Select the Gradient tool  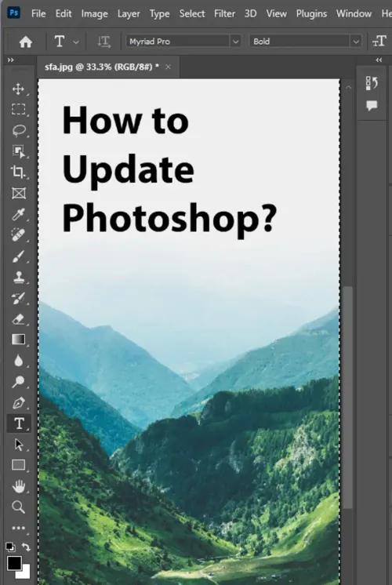[x=18, y=339]
